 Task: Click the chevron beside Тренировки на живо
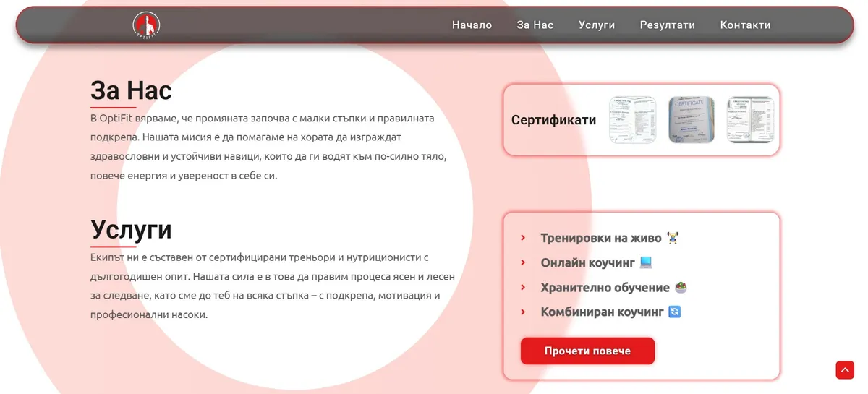click(x=523, y=238)
